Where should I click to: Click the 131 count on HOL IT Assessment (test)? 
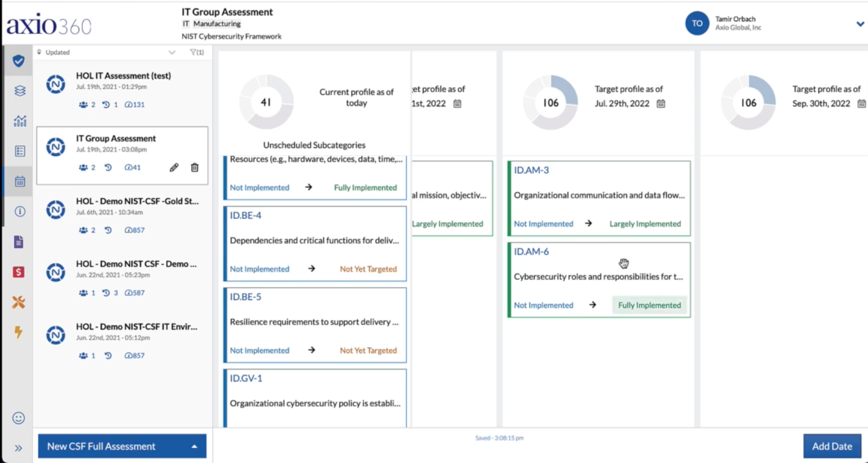pyautogui.click(x=135, y=105)
